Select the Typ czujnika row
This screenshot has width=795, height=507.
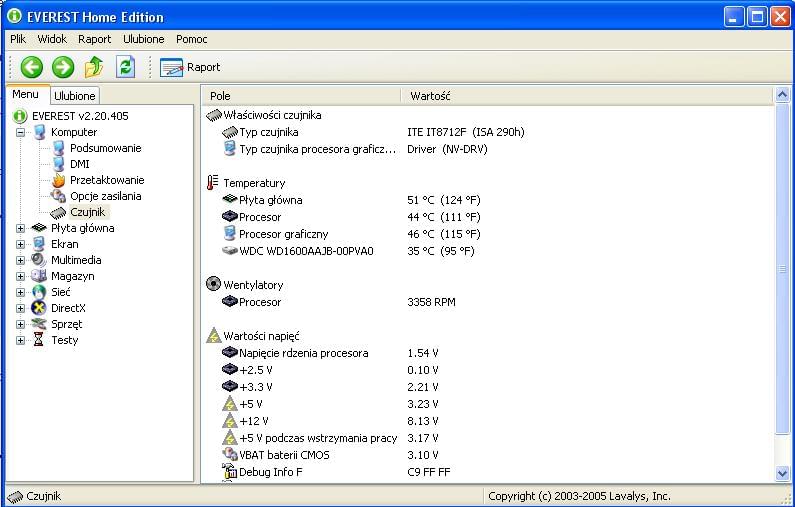click(x=373, y=132)
